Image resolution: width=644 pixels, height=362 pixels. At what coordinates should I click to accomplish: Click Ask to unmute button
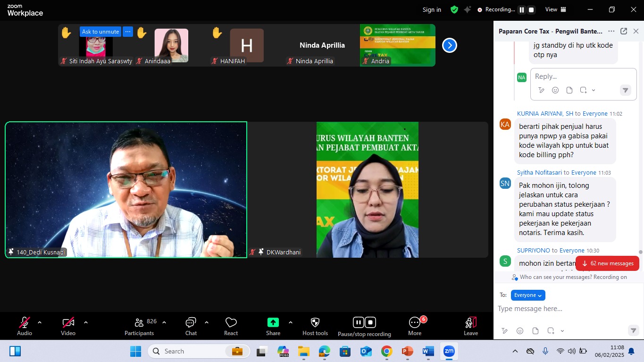coord(100,32)
